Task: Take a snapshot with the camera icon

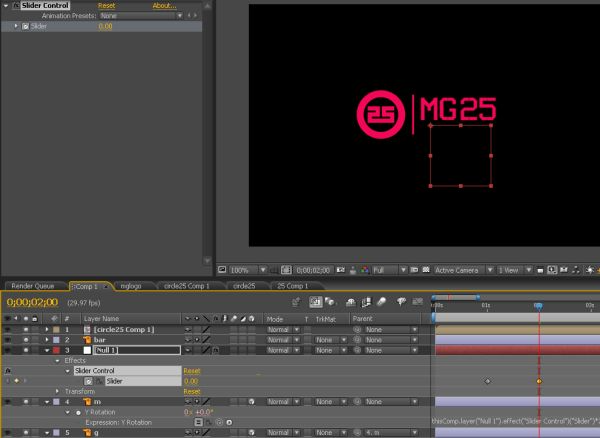Action: (341, 270)
